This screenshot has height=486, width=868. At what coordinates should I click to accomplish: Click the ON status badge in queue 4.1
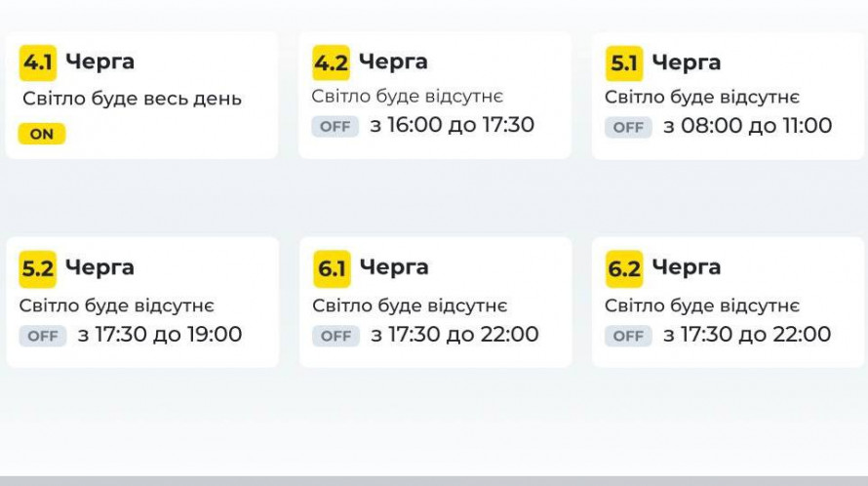(42, 135)
